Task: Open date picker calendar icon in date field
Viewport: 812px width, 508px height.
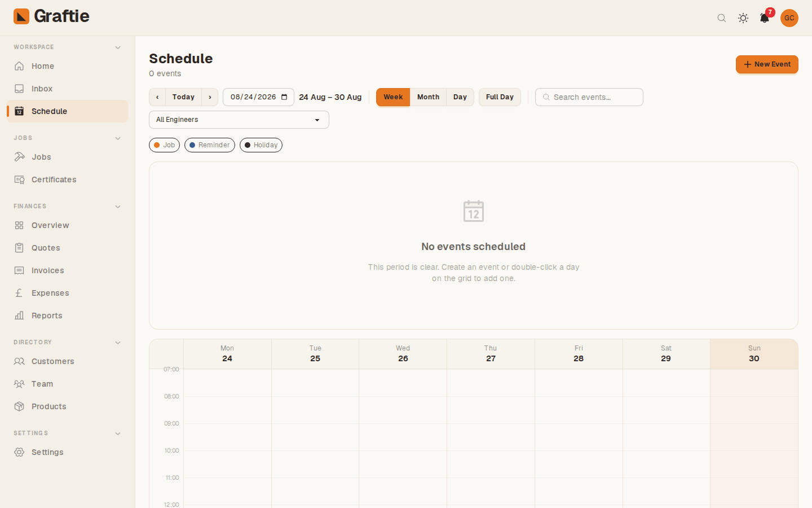Action: tap(284, 97)
